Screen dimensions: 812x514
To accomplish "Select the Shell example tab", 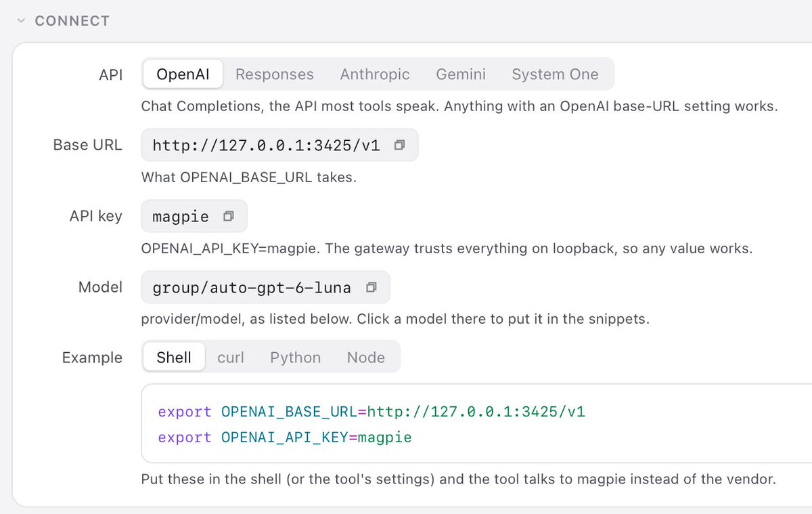I will pos(174,357).
